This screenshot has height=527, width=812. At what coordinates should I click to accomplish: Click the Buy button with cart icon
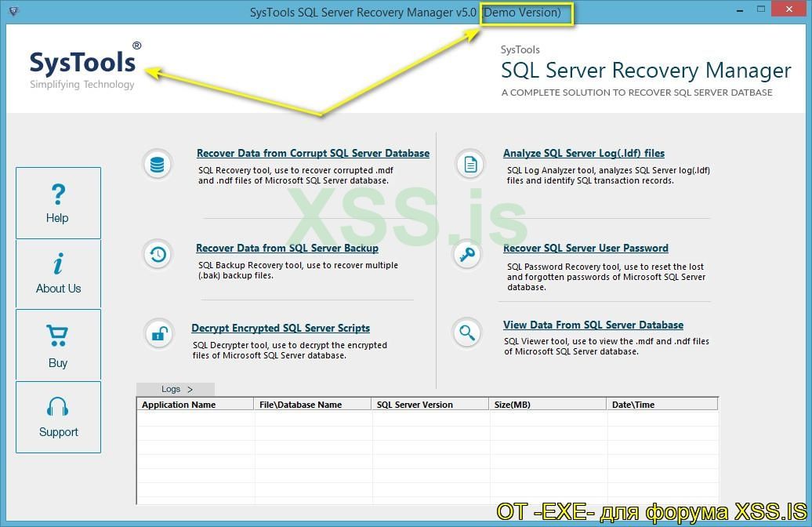click(x=58, y=344)
